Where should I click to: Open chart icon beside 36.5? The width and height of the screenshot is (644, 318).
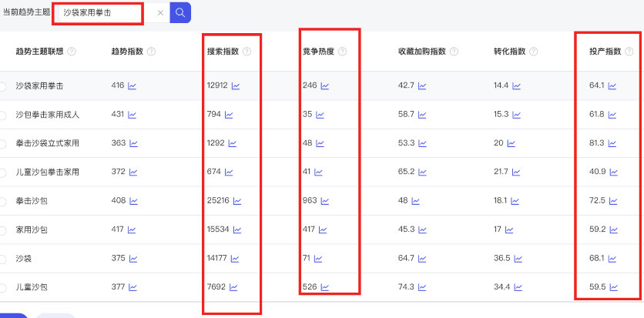pyautogui.click(x=518, y=259)
